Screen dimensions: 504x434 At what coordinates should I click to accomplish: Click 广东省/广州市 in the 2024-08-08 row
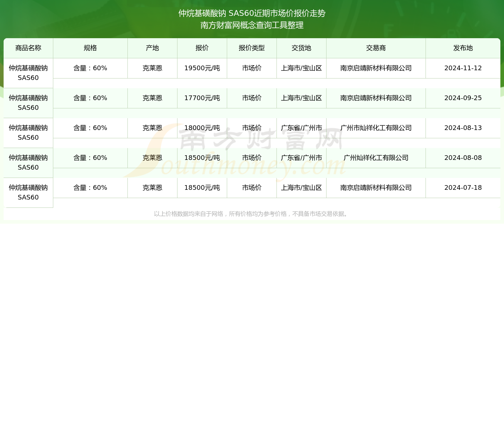click(301, 158)
